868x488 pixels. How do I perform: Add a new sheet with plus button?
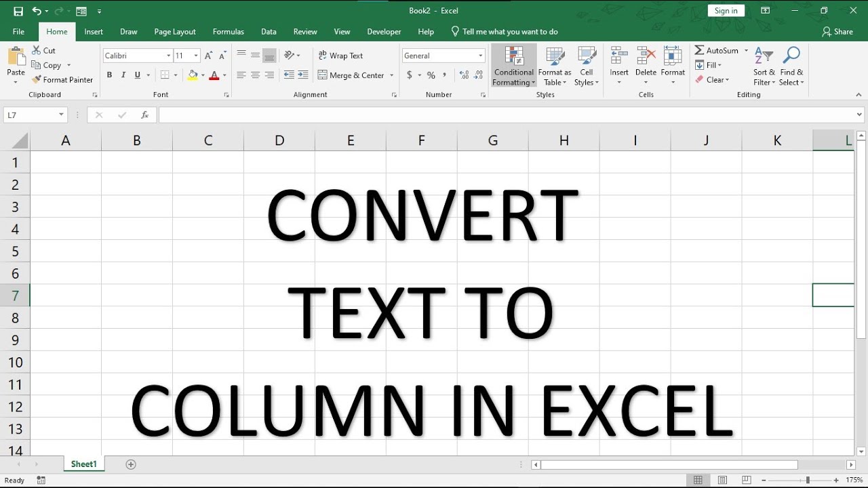point(131,464)
